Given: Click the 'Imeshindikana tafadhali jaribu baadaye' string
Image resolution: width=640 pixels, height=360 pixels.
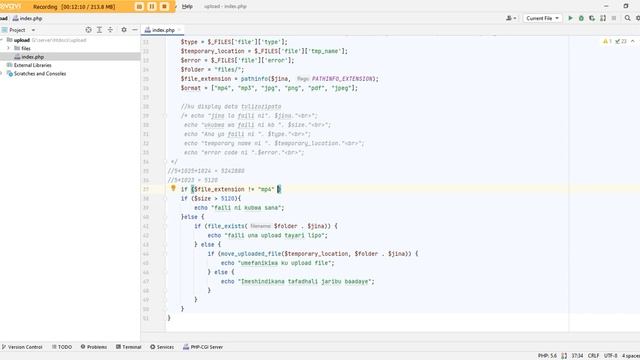Looking at the screenshot, I should coord(305,281).
